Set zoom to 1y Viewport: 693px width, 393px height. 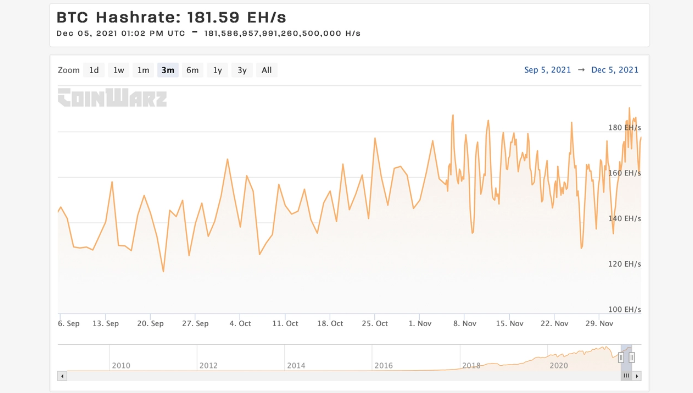point(217,70)
